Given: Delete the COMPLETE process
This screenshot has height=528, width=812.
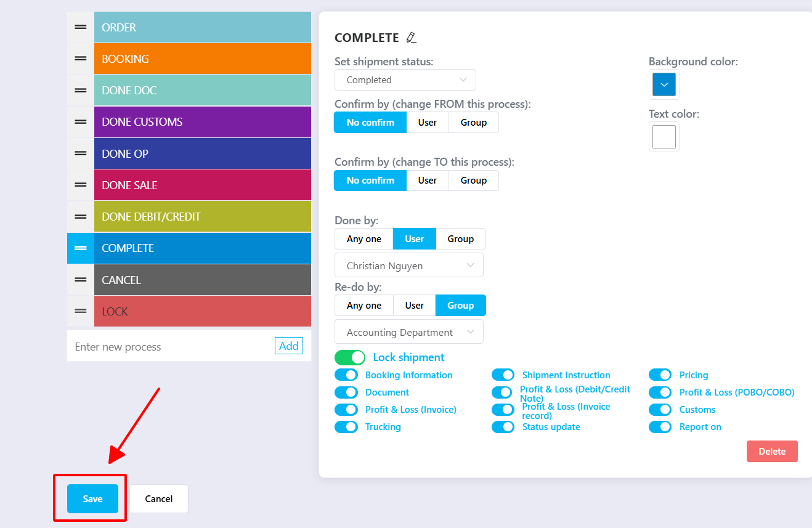Looking at the screenshot, I should coord(772,451).
